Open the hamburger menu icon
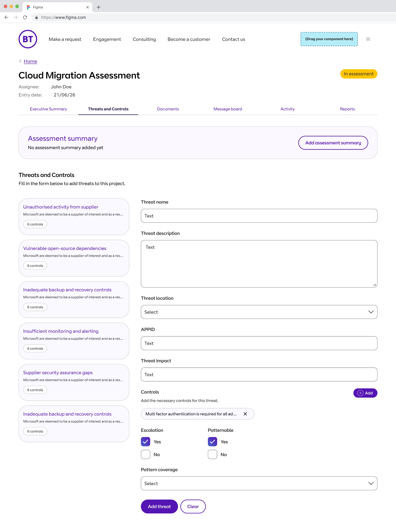This screenshot has width=396, height=532. [368, 39]
